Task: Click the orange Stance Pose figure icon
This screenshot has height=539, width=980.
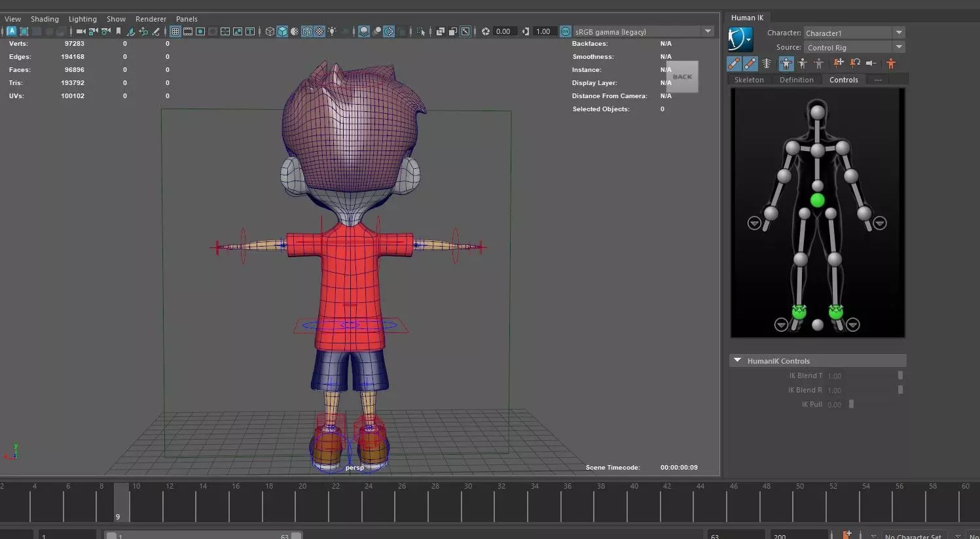Action: (x=891, y=63)
